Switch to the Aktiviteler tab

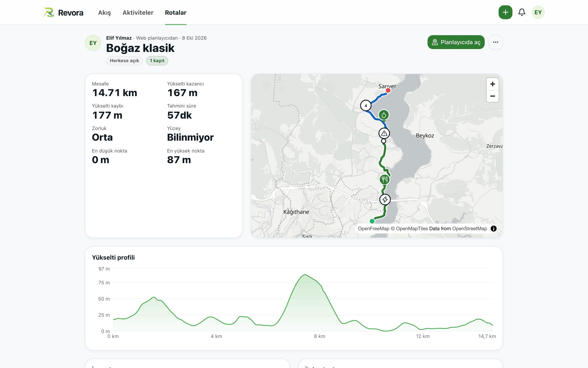coord(138,12)
